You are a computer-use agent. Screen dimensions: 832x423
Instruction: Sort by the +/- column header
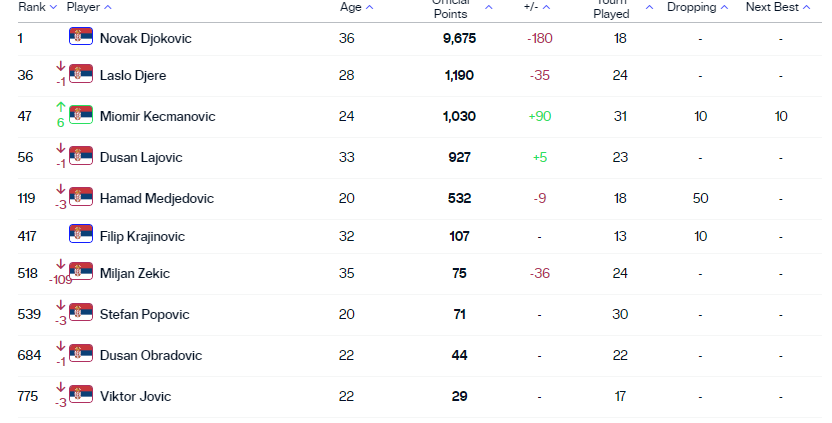pyautogui.click(x=537, y=7)
